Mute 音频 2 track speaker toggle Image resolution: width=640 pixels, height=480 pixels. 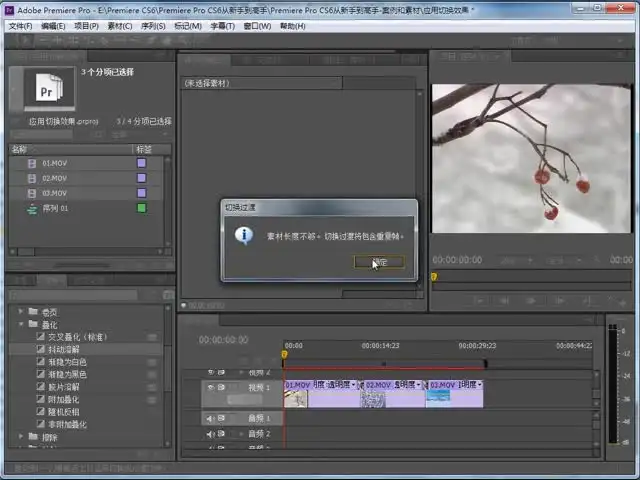(x=210, y=434)
